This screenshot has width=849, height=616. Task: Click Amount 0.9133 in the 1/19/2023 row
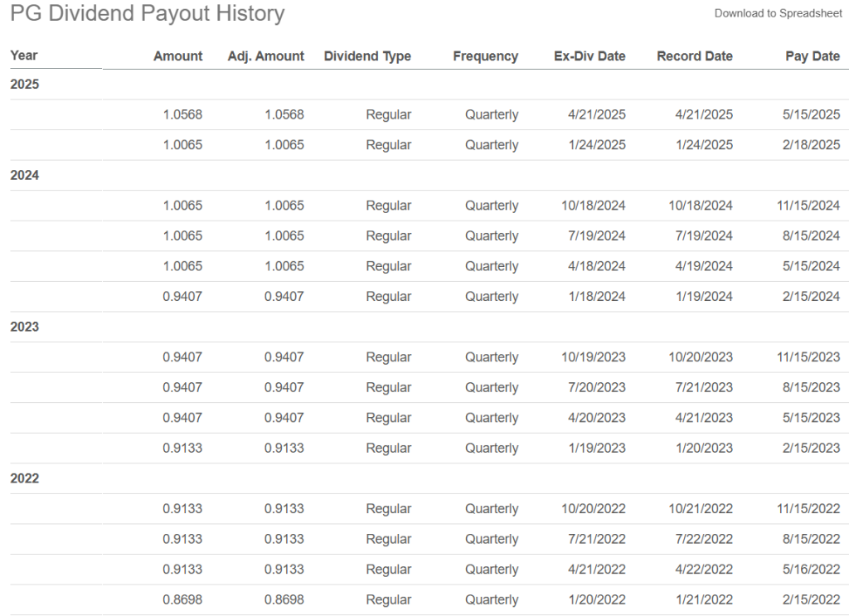(182, 449)
